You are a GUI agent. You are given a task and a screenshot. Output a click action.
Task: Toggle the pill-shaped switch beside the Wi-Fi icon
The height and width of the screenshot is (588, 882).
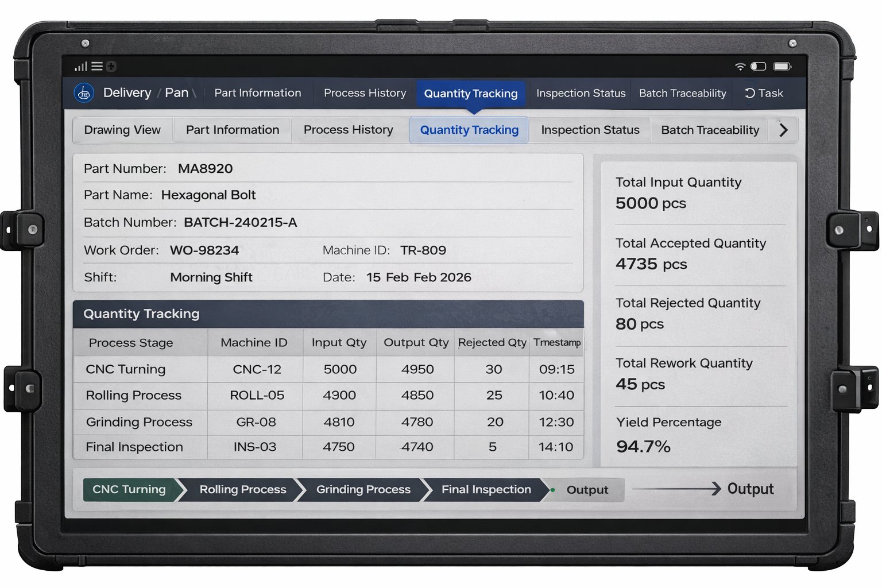(758, 67)
